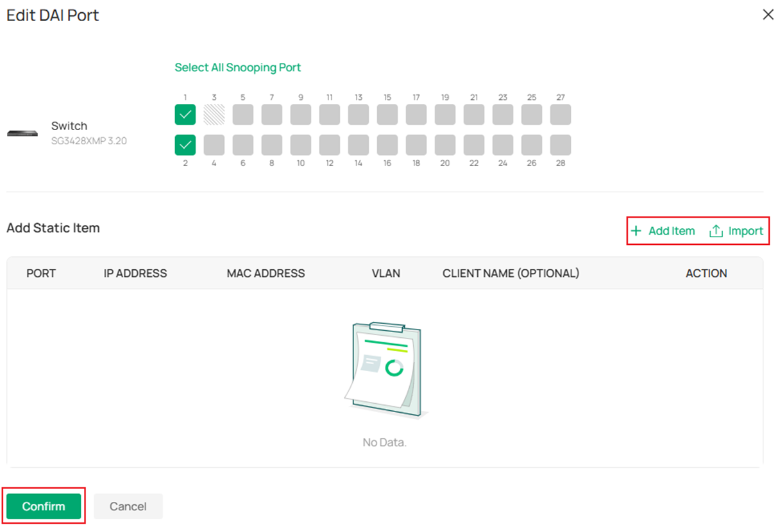The image size is (778, 532).
Task: Click Select All Snooping Port
Action: (237, 67)
